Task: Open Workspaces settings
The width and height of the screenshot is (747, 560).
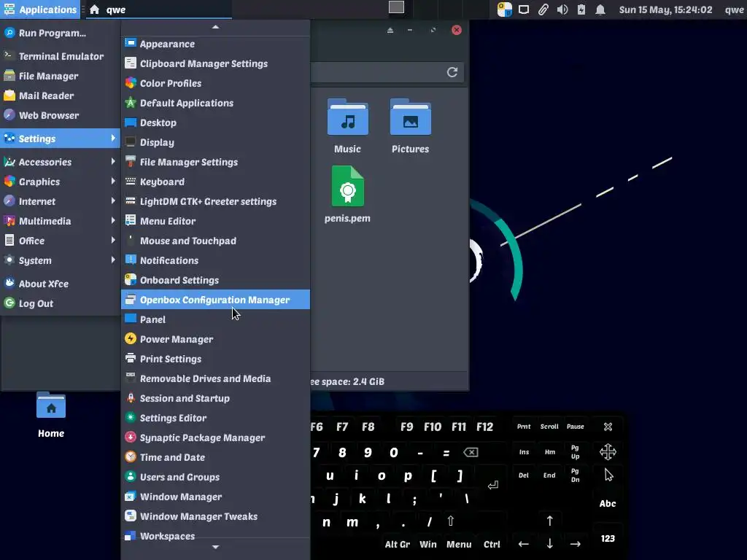Action: [215, 535]
